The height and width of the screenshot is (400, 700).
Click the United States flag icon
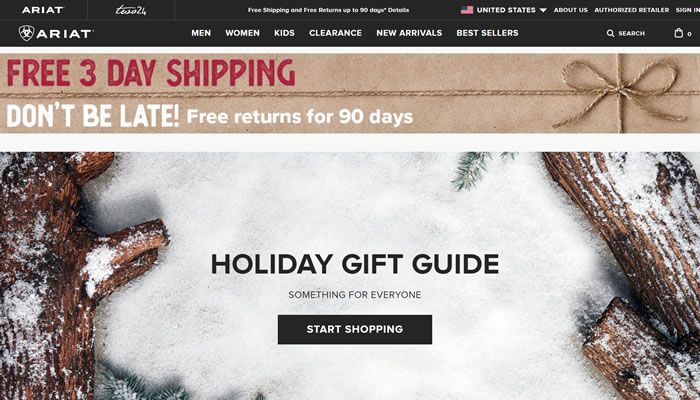(467, 10)
